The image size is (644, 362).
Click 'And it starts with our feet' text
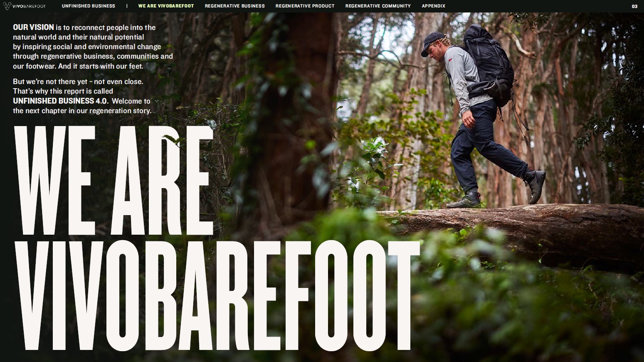101,66
